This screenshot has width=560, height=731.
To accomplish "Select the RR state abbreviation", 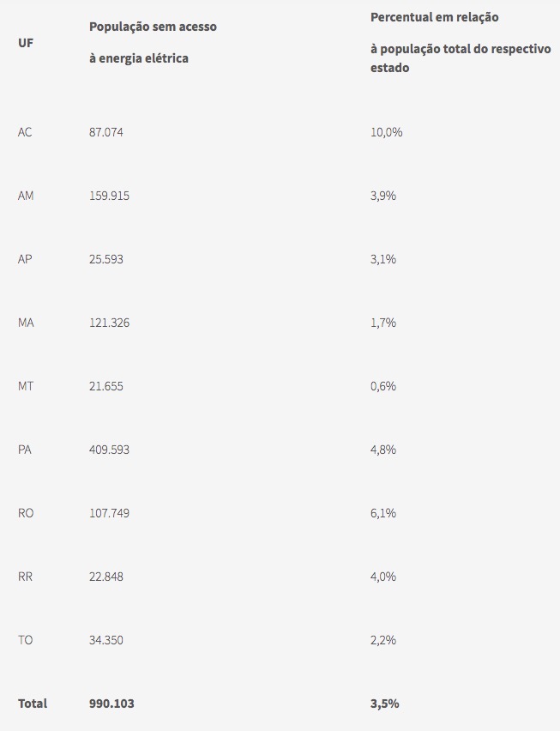I will click(x=25, y=577).
